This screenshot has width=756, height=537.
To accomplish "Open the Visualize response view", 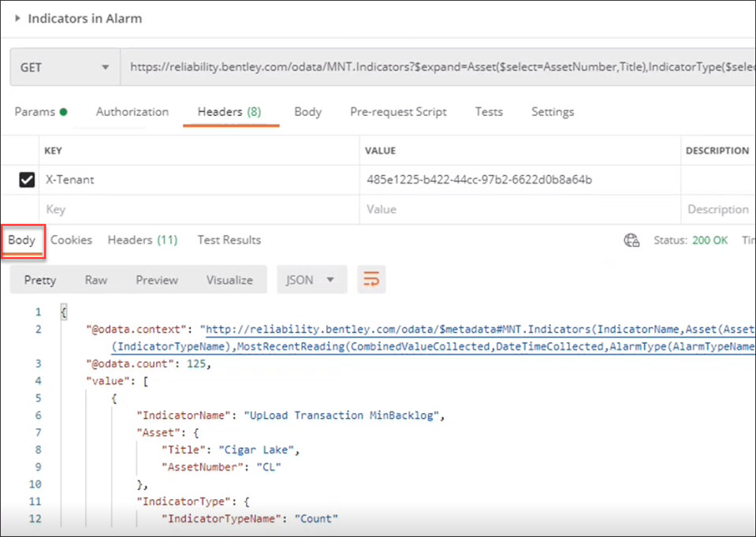I will (x=229, y=279).
